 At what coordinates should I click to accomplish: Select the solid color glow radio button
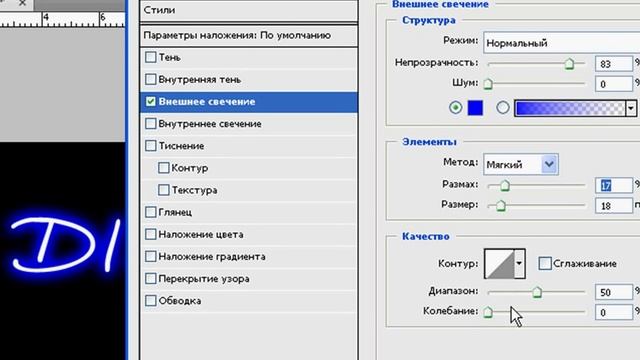pyautogui.click(x=456, y=108)
